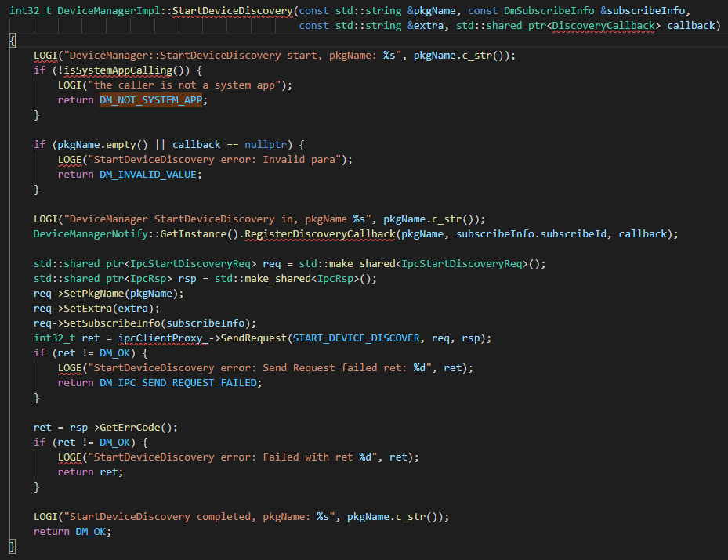Click the SetPkgName method call
Image resolution: width=728 pixels, height=560 pixels.
click(96, 294)
